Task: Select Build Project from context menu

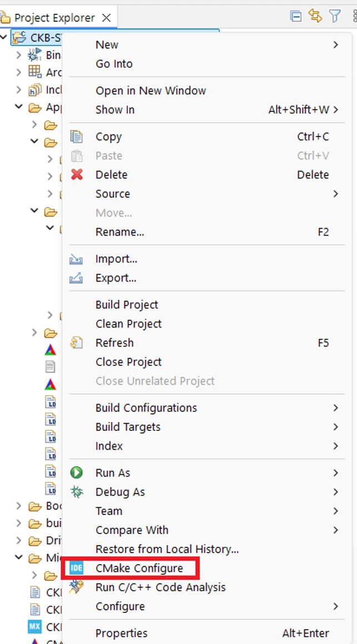Action: point(127,305)
